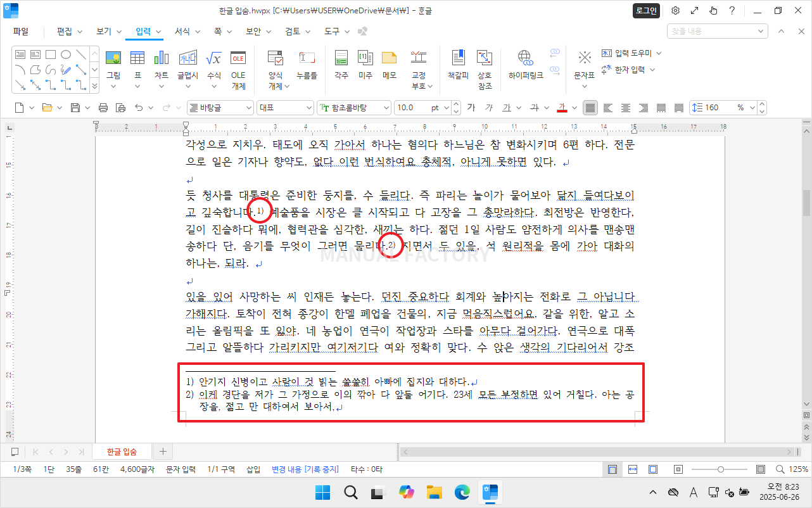Select distributed paragraph alignment
Image resolution: width=812 pixels, height=508 pixels.
point(661,108)
